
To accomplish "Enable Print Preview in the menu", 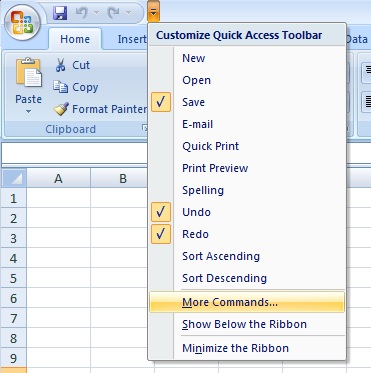I will (247, 168).
